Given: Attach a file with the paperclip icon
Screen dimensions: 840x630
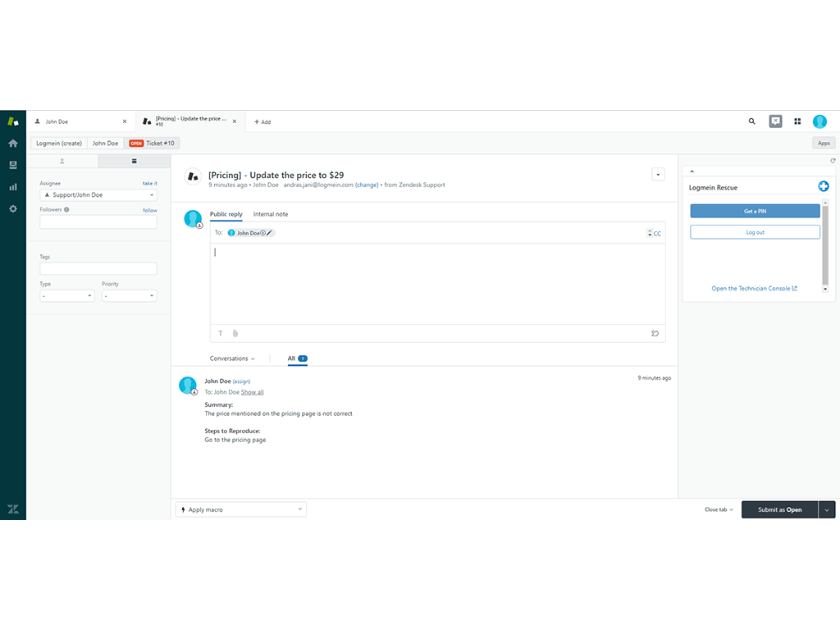Looking at the screenshot, I should pyautogui.click(x=235, y=333).
